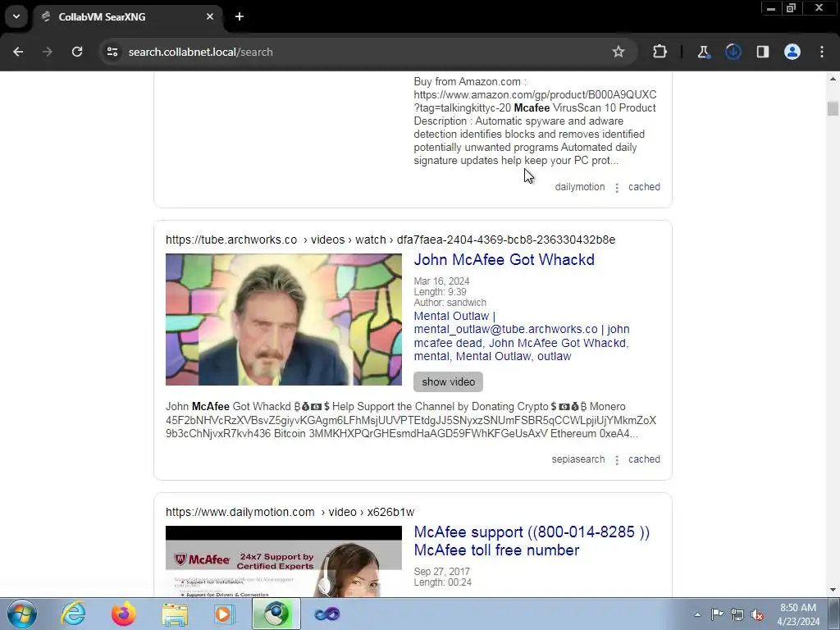Click the scrollbar down arrow
This screenshot has width=840, height=630.
point(833,591)
